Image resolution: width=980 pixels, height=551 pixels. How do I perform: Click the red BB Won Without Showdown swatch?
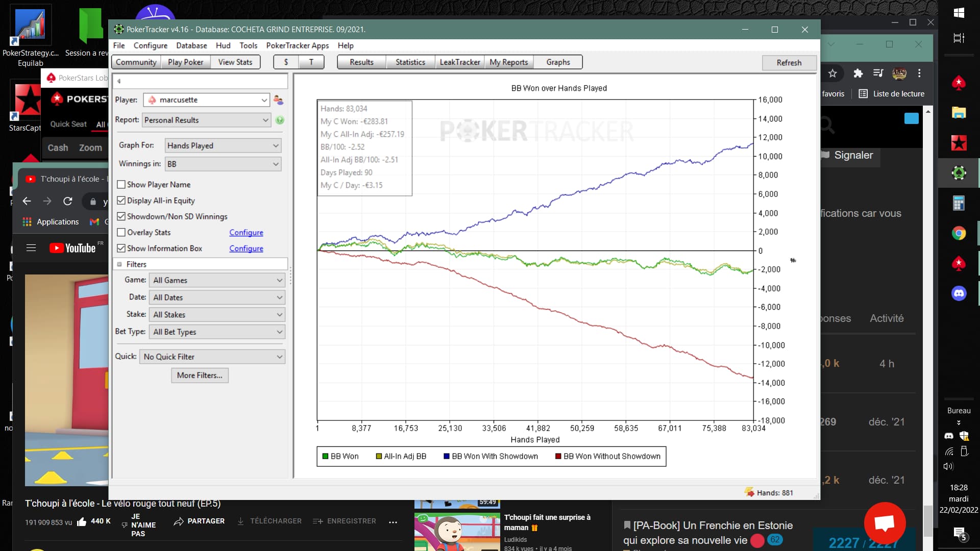(x=558, y=457)
